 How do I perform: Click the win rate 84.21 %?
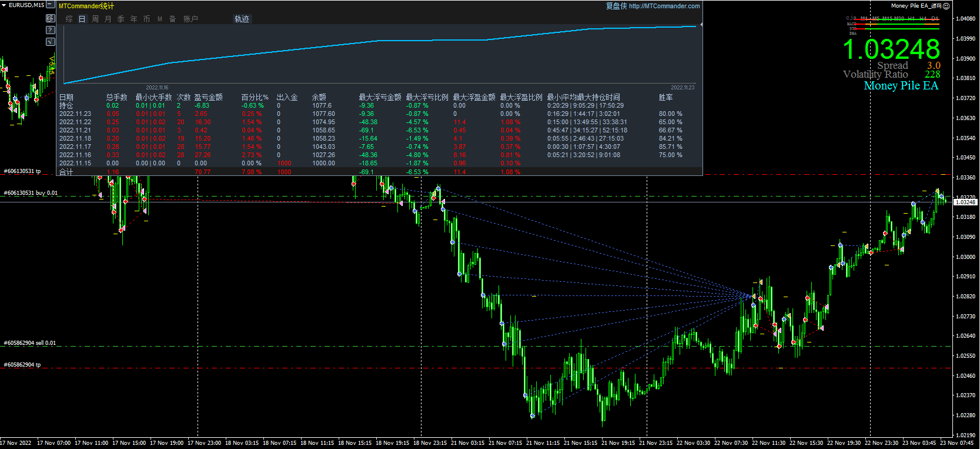coord(671,138)
